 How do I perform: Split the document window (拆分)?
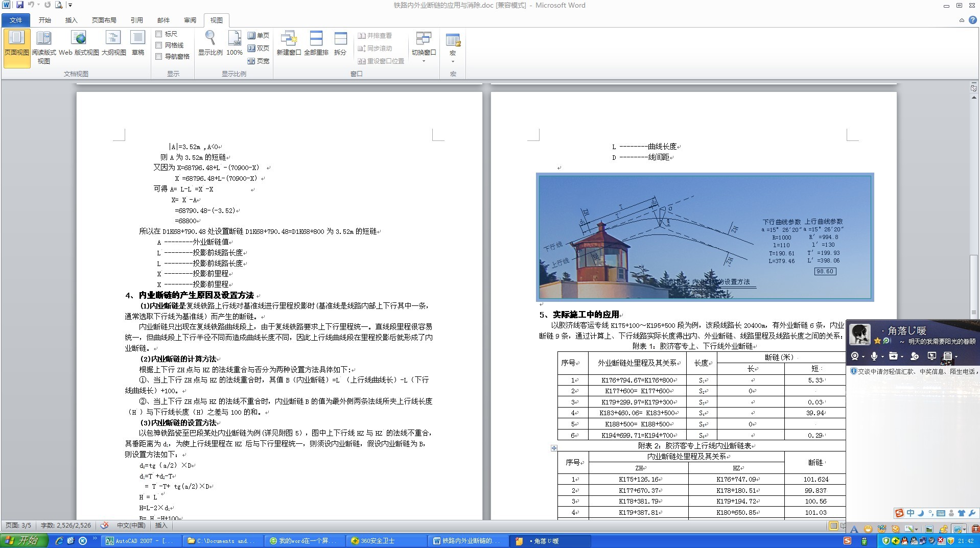click(x=340, y=43)
